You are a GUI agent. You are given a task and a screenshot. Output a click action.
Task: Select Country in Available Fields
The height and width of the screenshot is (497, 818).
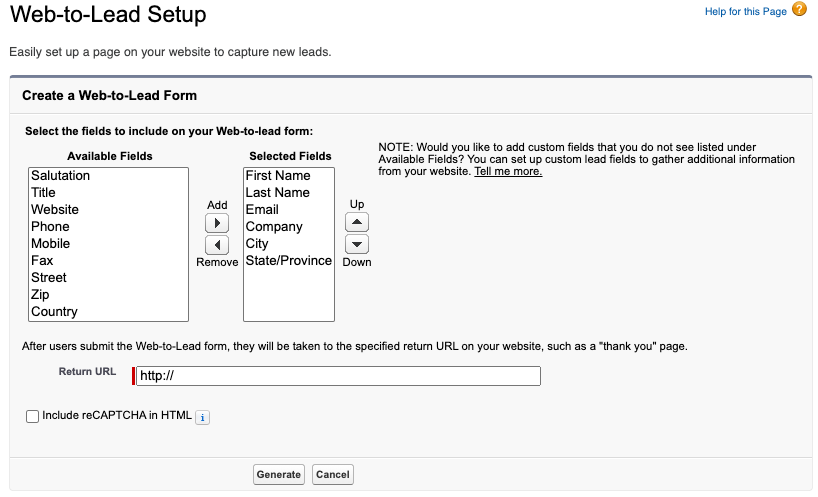[x=54, y=312]
